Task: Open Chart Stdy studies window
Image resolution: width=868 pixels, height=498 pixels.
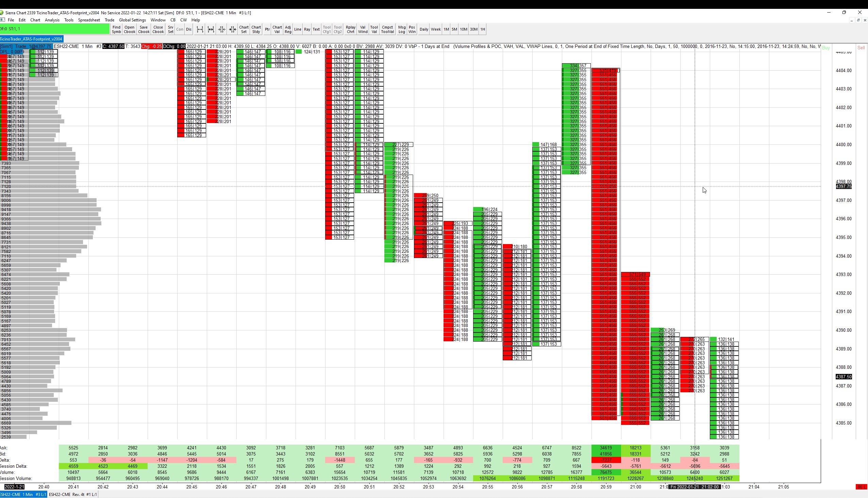Action: [256, 30]
